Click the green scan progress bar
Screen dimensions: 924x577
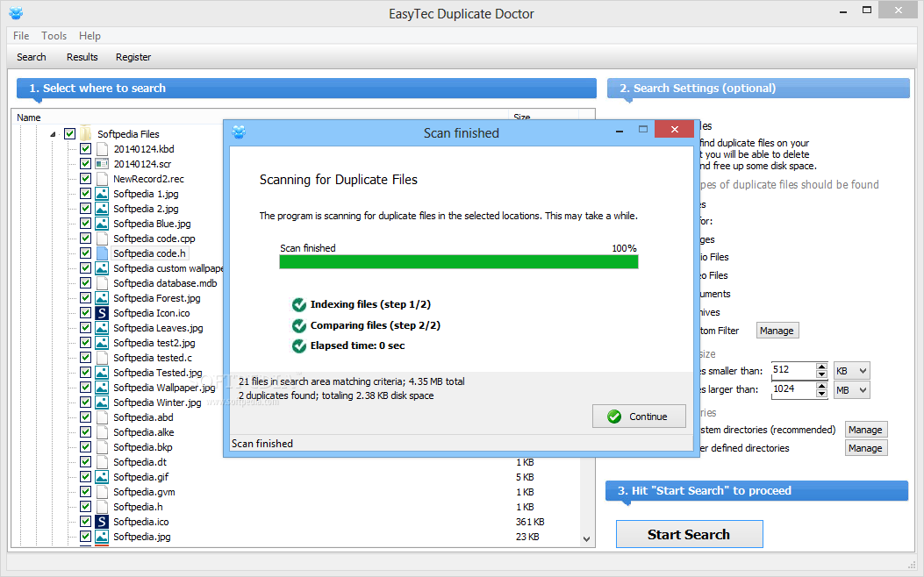pyautogui.click(x=458, y=262)
